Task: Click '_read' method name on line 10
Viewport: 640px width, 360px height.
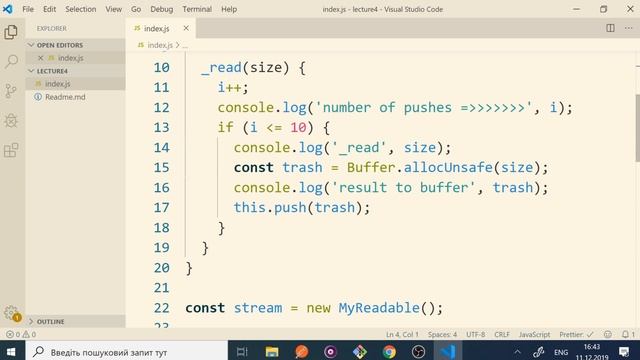Action: 222,67
